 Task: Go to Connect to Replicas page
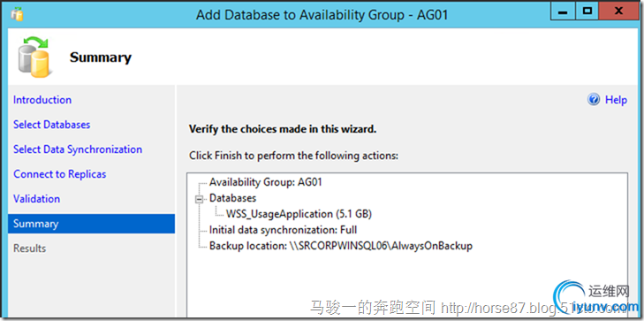click(59, 174)
